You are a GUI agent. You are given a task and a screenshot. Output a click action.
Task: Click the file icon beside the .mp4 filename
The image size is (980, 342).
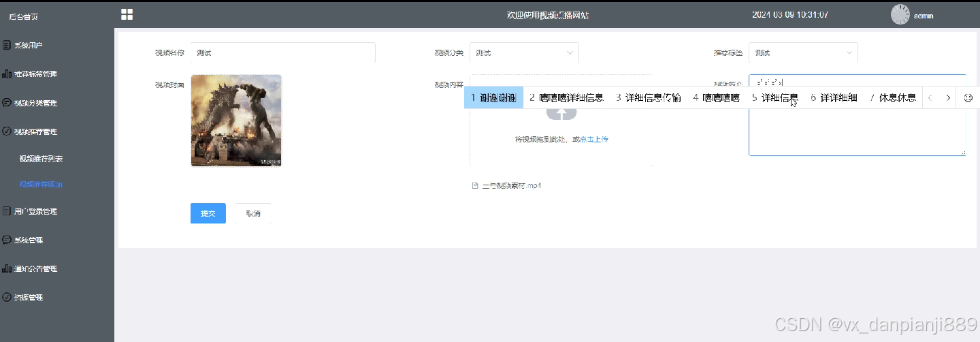[x=475, y=185]
